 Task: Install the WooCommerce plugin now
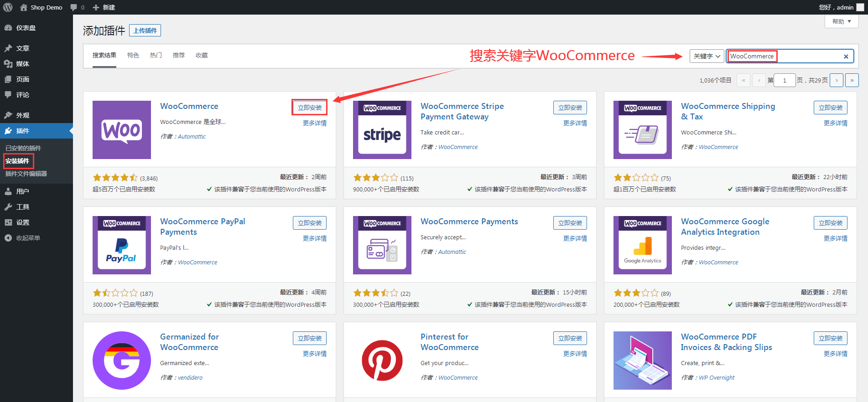(x=310, y=108)
